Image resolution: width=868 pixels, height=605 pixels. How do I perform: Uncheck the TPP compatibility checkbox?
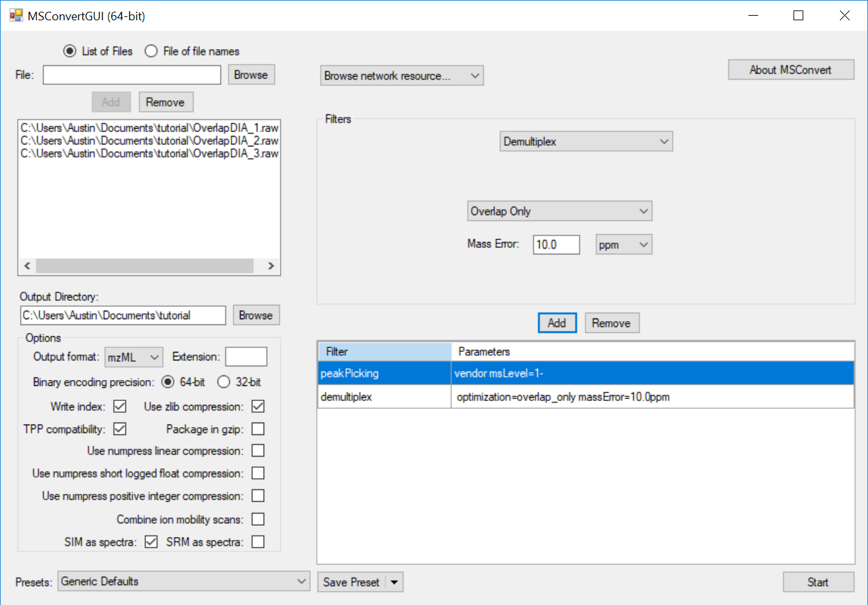120,429
